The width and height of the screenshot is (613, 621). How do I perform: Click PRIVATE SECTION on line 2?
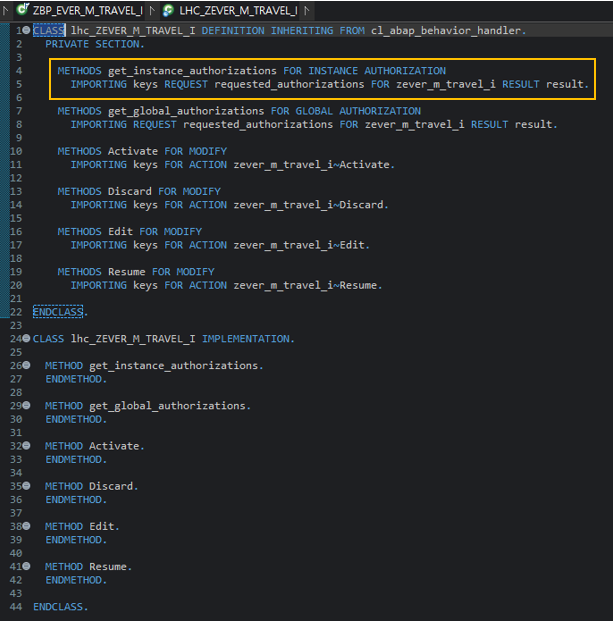point(95,44)
